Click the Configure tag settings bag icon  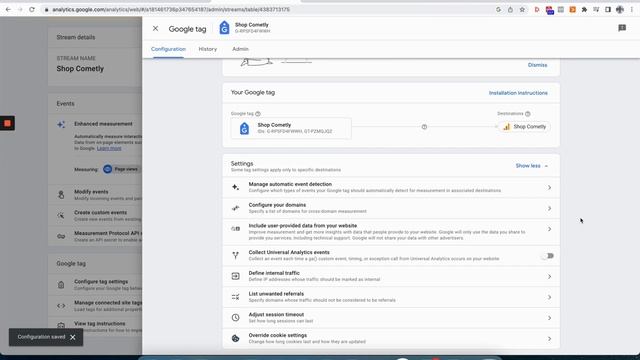61,285
